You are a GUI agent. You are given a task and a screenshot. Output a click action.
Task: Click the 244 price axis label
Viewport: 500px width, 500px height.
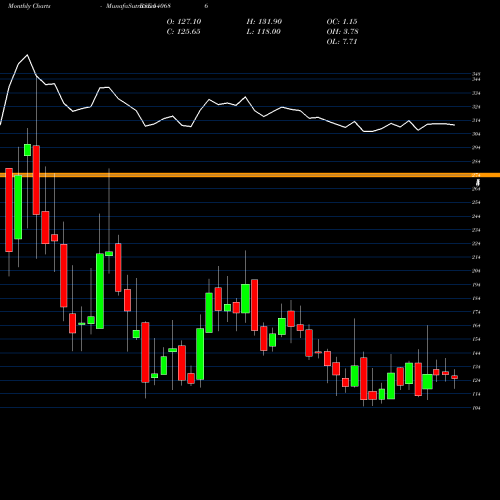pos(476,216)
